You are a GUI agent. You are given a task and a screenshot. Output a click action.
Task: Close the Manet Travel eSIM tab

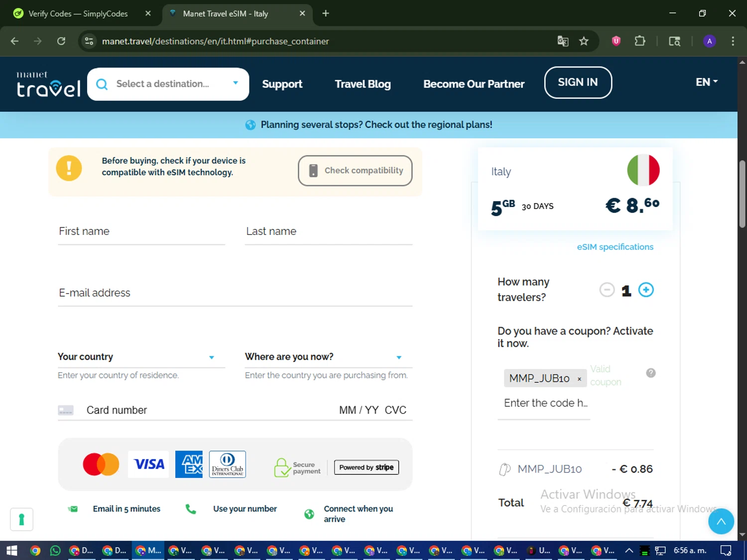click(302, 13)
